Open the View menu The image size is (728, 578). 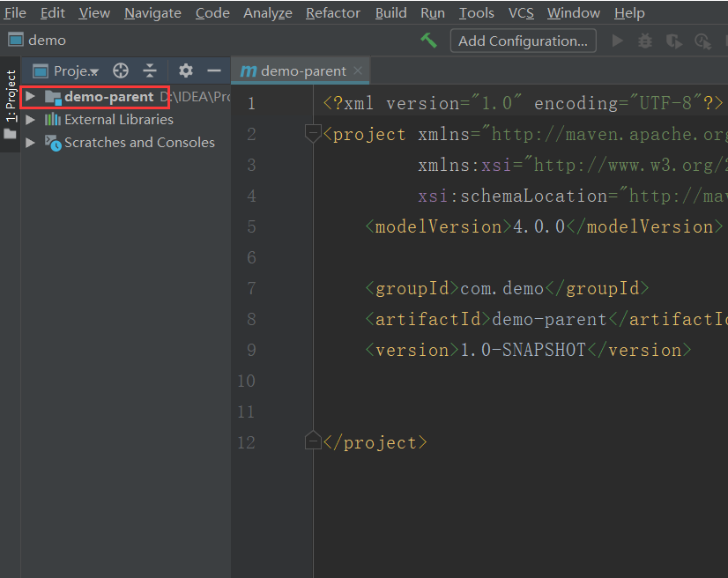click(94, 13)
